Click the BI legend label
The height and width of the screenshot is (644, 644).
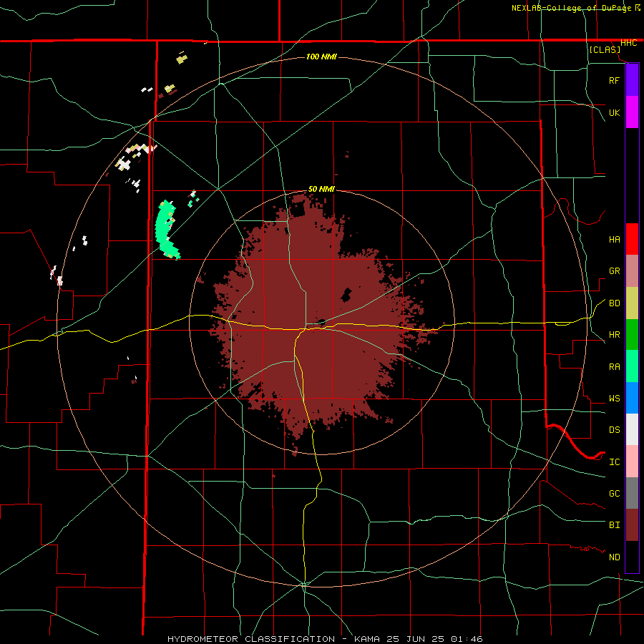click(614, 525)
